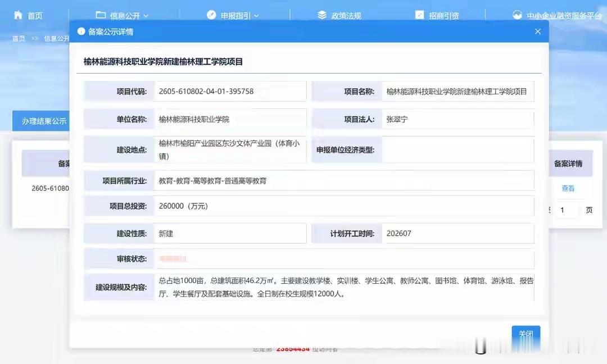Open 中小企业融资服务平台 menu item

click(564, 16)
